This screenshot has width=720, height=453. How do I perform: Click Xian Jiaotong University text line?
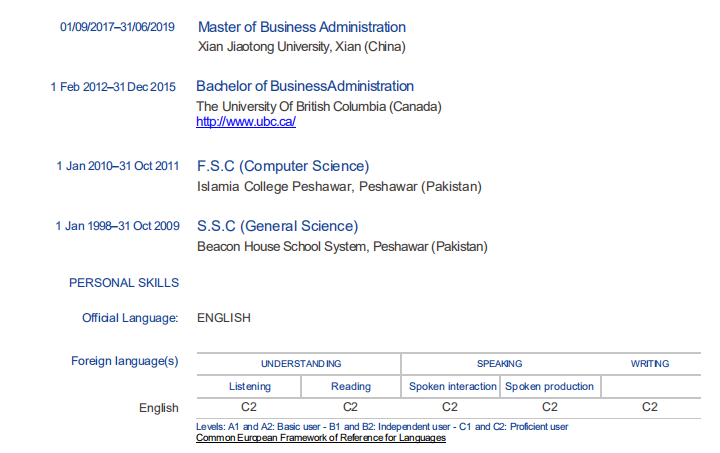point(301,46)
